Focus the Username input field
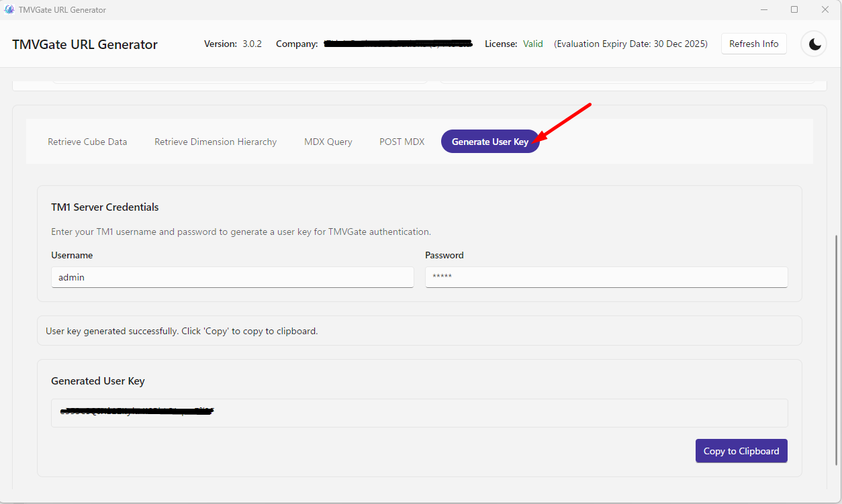The width and height of the screenshot is (842, 504). coord(232,277)
